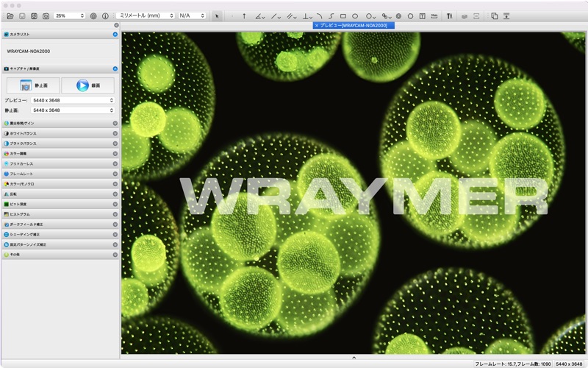Select the plain circle outline tool

(x=410, y=15)
